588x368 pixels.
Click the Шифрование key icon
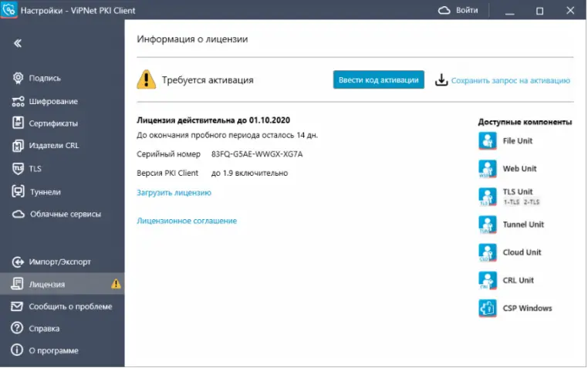18,101
